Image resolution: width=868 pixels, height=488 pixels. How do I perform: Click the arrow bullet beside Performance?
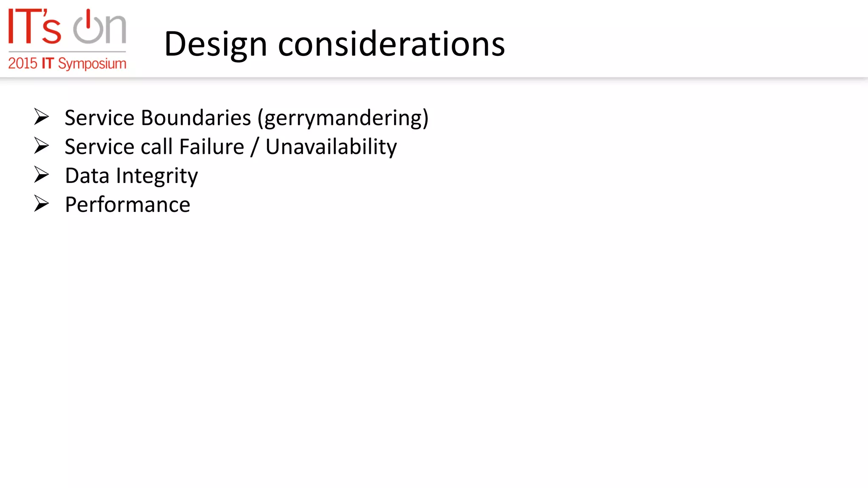42,204
